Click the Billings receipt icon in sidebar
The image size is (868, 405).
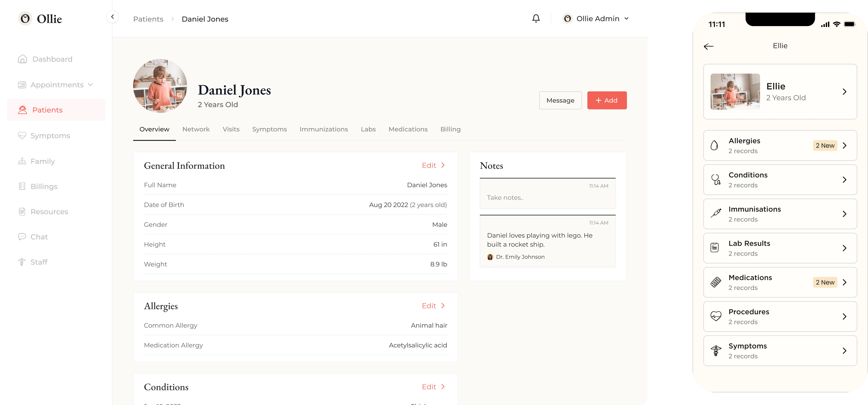pyautogui.click(x=22, y=187)
